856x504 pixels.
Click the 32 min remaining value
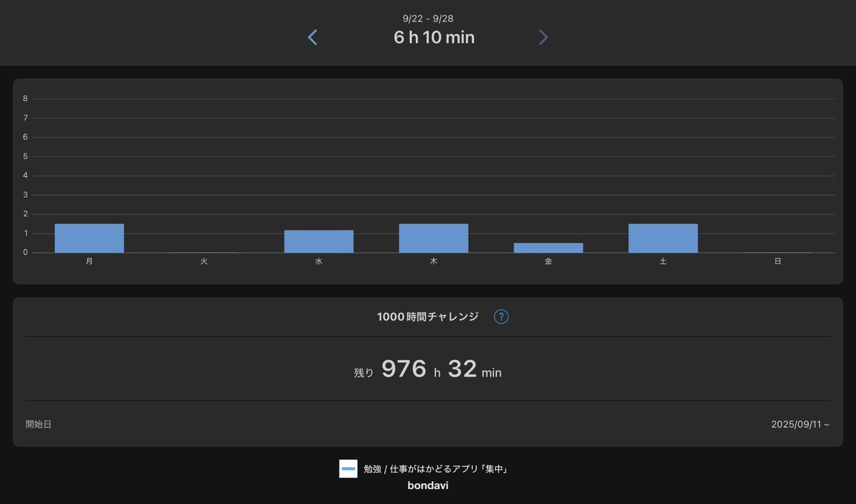[x=475, y=369]
